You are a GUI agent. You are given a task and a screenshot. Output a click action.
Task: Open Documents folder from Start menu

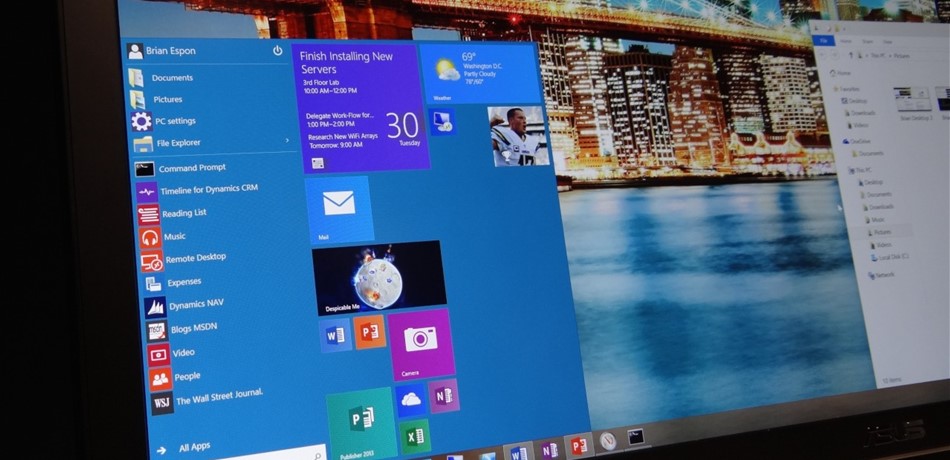click(x=161, y=78)
